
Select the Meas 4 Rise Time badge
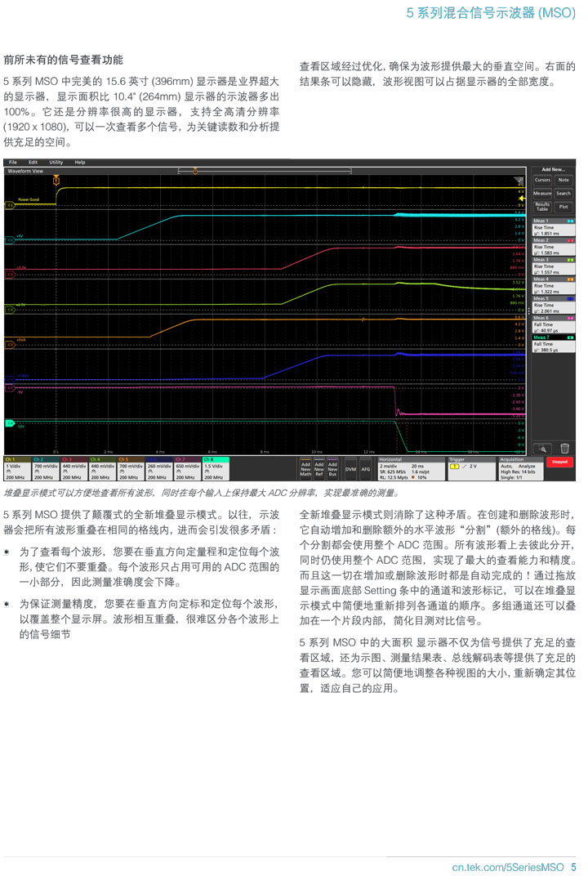[x=554, y=285]
